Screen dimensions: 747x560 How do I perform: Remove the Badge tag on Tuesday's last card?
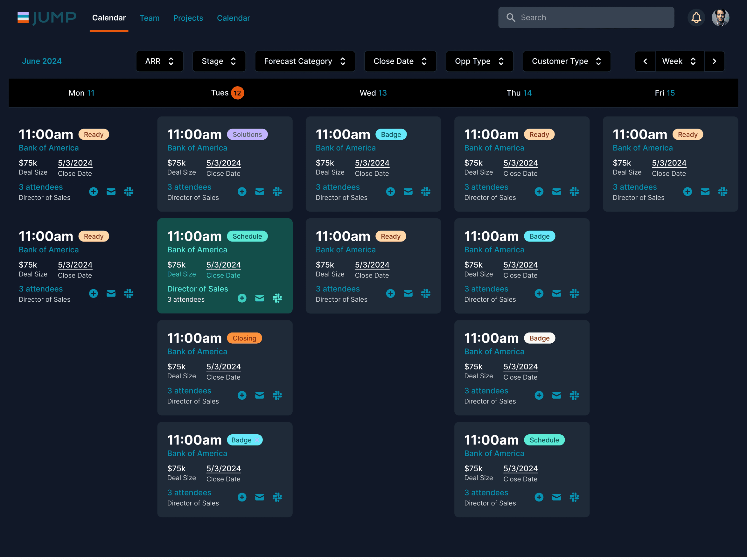(257, 440)
